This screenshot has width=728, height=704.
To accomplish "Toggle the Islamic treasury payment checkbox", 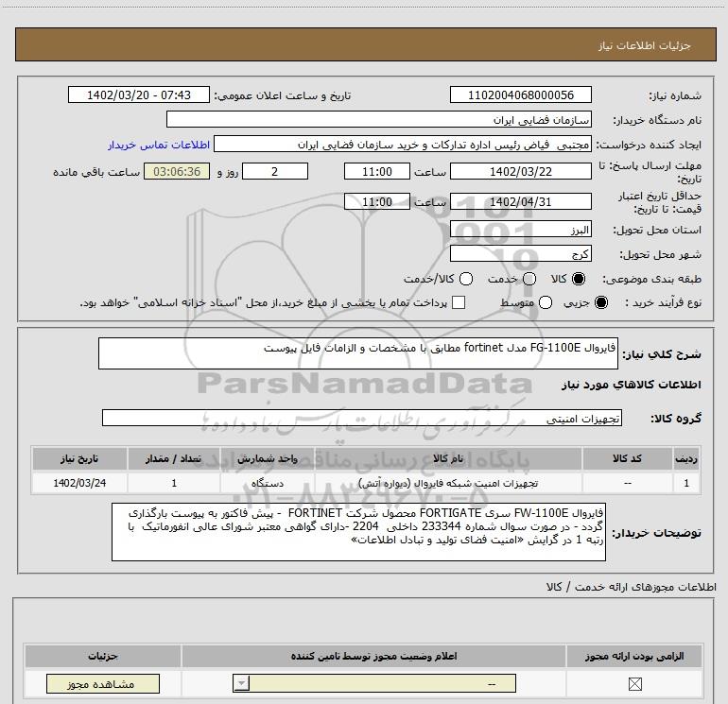I will coord(459,302).
